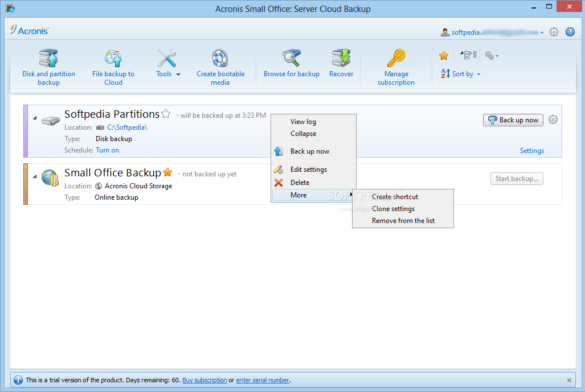Collapse the Small Office Backup entry

pyautogui.click(x=35, y=176)
